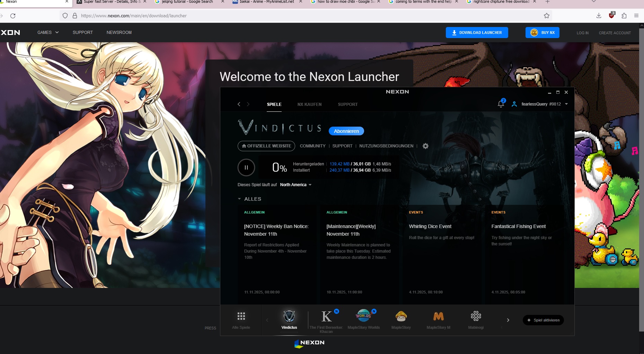
Task: Switch to the MyAnimeList Isekai browser tab
Action: point(266,2)
